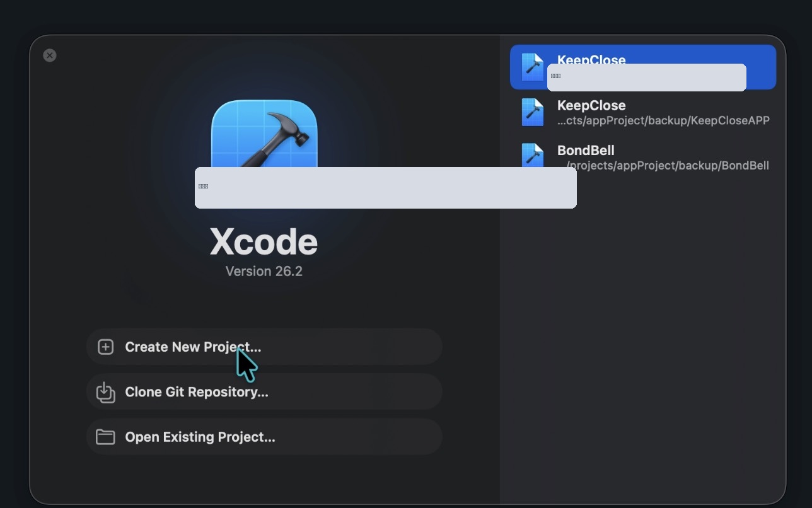Click the Version 26.2 label
This screenshot has width=812, height=508.
coord(264,271)
